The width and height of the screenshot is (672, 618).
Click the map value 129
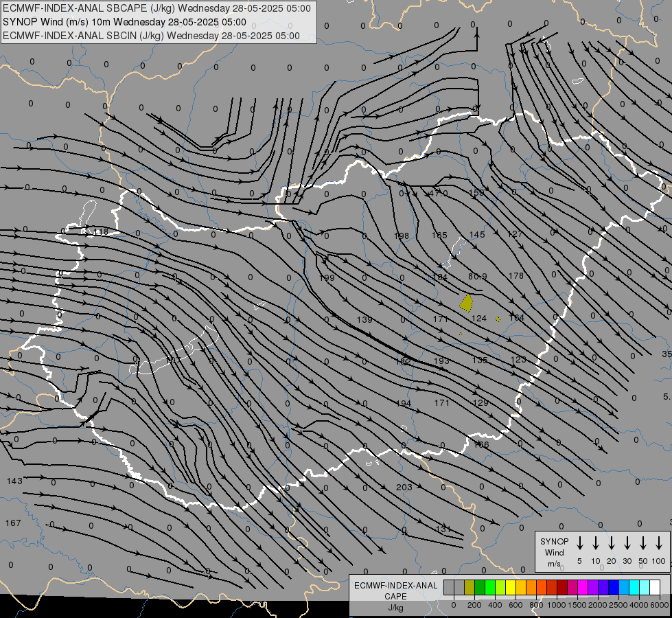480,402
